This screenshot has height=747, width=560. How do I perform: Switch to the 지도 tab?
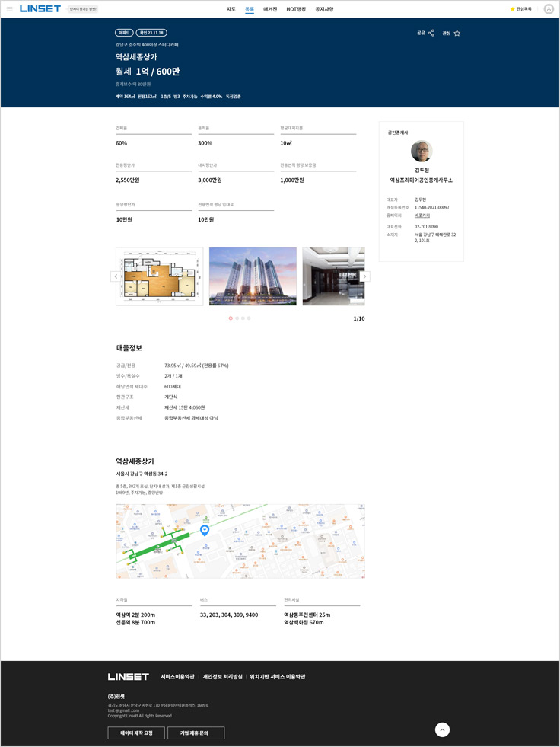click(x=231, y=9)
